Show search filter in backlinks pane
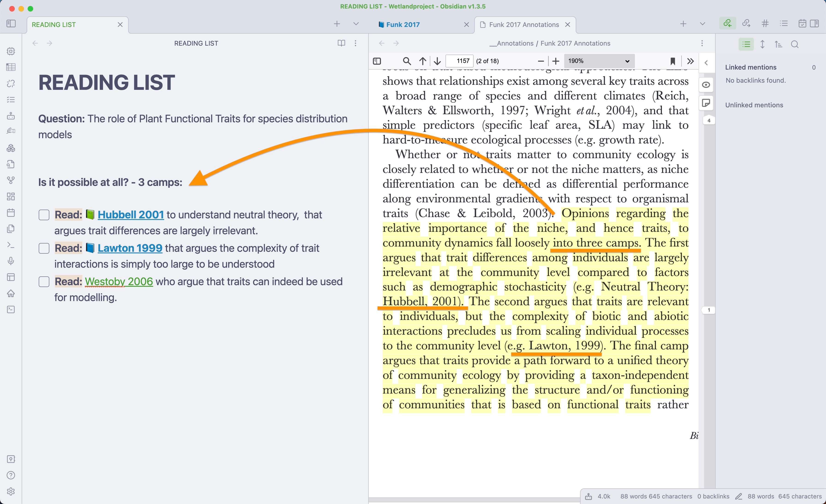826x504 pixels. 795,44
